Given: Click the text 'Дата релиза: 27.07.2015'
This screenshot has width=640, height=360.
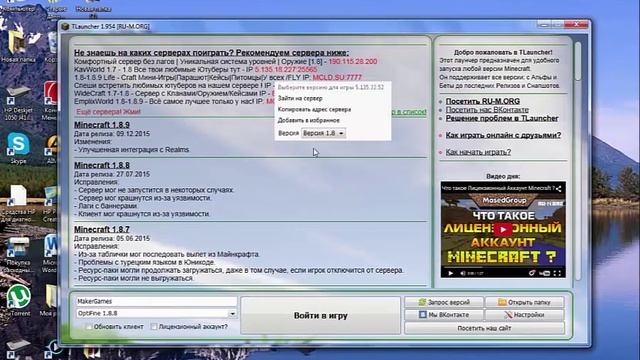Looking at the screenshot, I should [112, 174].
